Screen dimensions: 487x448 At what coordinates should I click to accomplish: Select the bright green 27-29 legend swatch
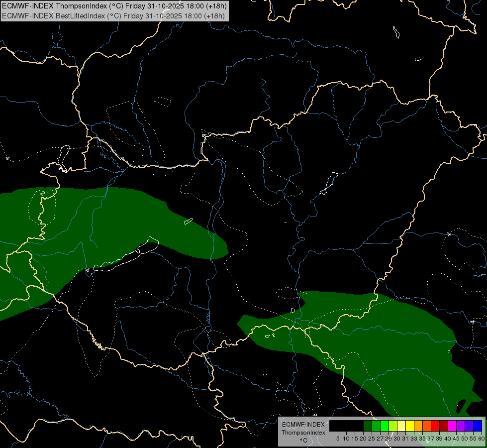pyautogui.click(x=385, y=426)
